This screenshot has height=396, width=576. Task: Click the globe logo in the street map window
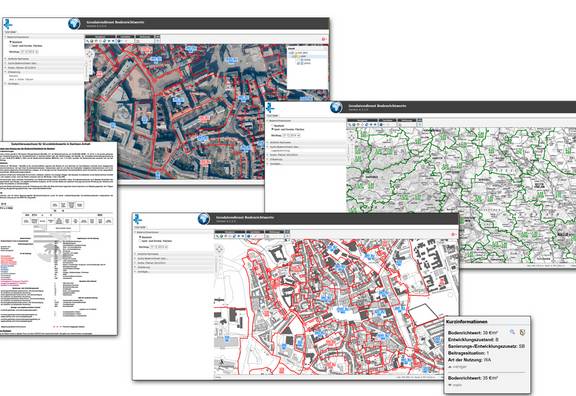point(204,219)
